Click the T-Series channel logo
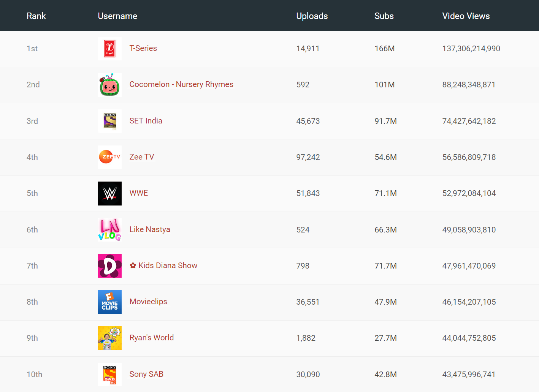 109,49
